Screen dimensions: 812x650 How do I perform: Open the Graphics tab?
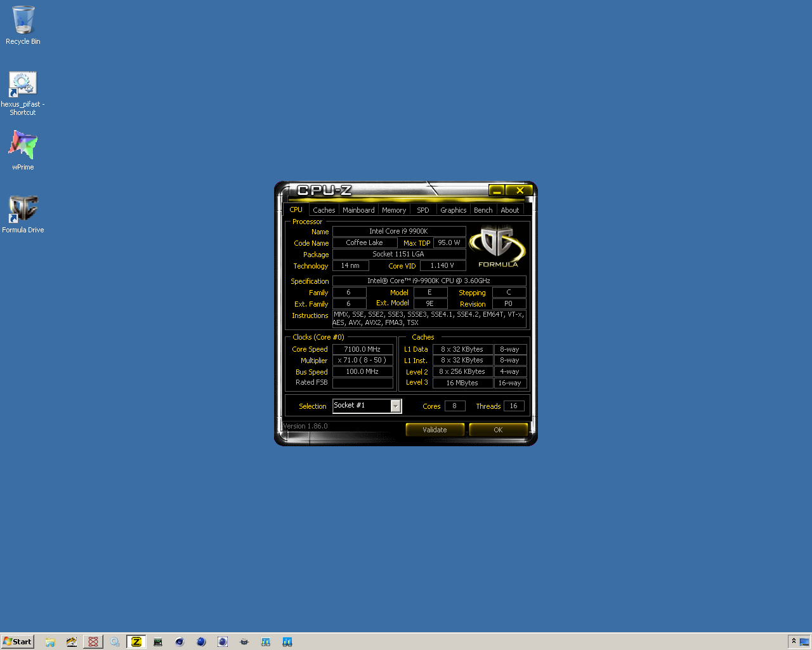[453, 210]
